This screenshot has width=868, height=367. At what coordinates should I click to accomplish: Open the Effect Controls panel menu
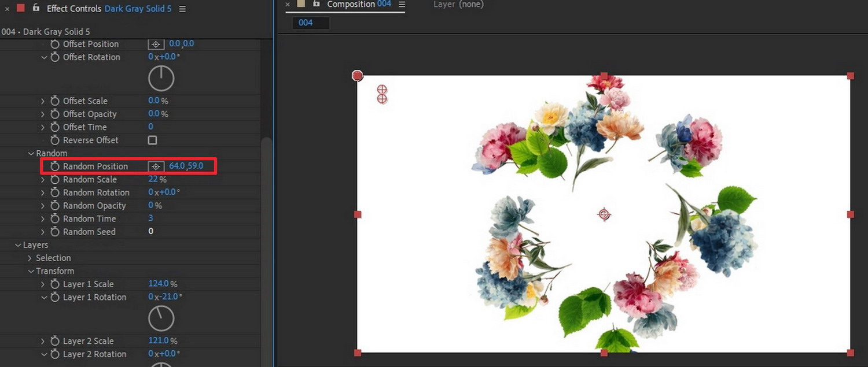pos(183,9)
